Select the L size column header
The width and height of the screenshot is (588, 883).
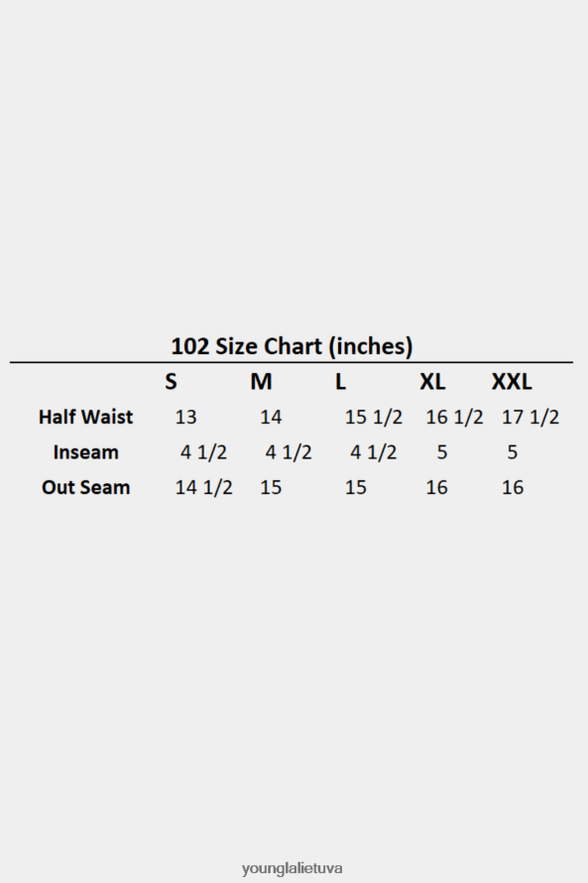[x=340, y=382]
